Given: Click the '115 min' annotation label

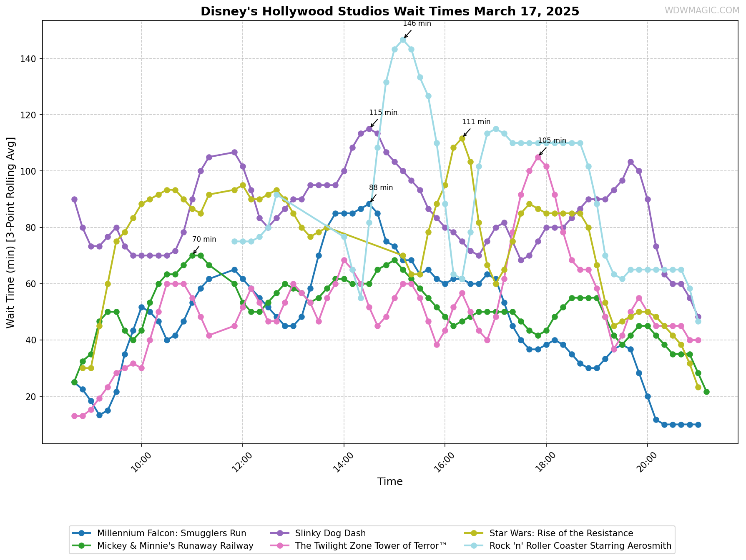Looking at the screenshot, I should (x=383, y=113).
